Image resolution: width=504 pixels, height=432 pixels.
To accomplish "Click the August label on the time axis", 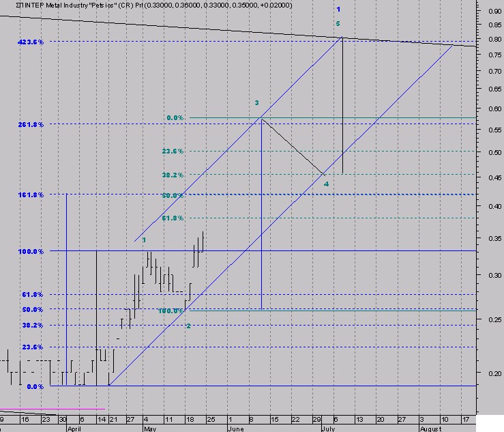I will tap(430, 429).
